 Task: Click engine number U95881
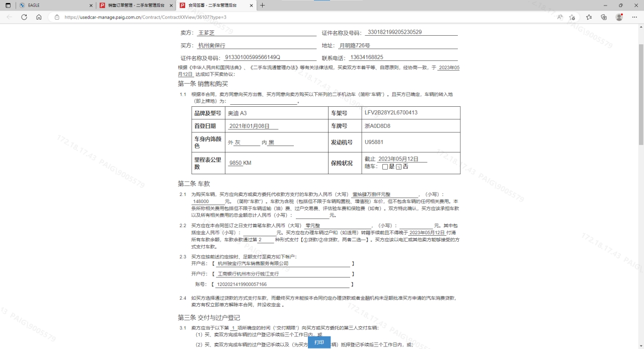point(374,142)
